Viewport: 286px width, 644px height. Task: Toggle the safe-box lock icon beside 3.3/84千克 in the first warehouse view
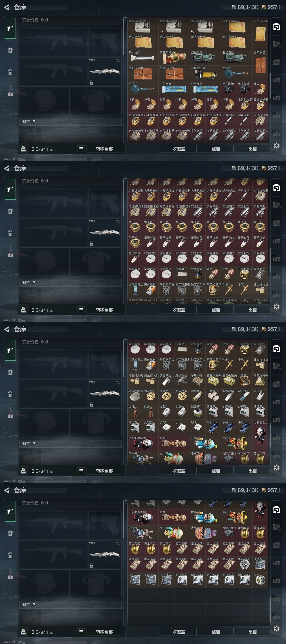point(23,149)
